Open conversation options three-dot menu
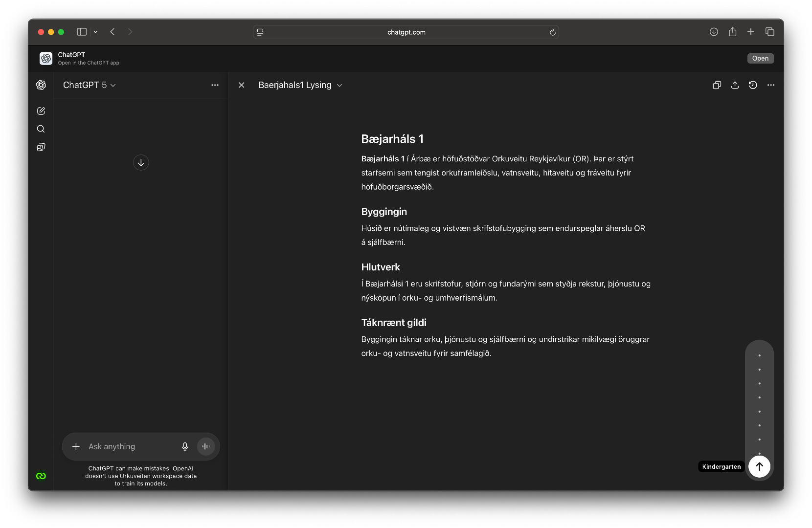The image size is (812, 528). [215, 85]
